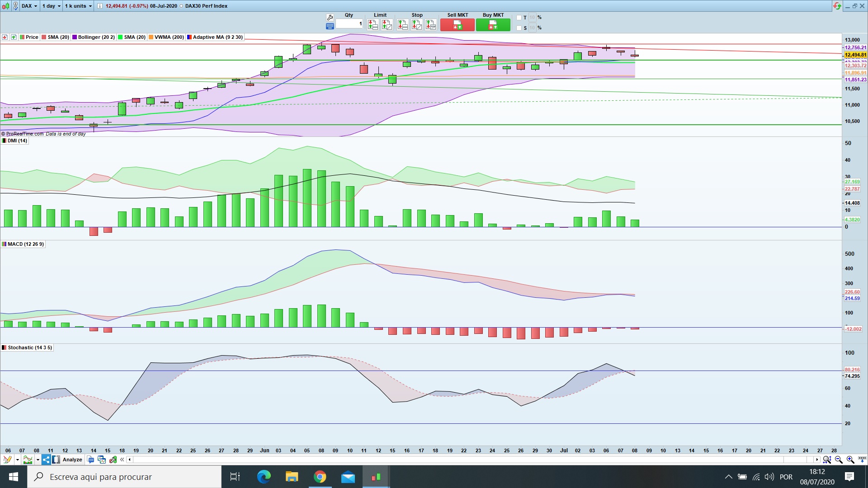The height and width of the screenshot is (488, 868).
Task: Open the 1 day timeframe dropdown
Action: point(51,6)
